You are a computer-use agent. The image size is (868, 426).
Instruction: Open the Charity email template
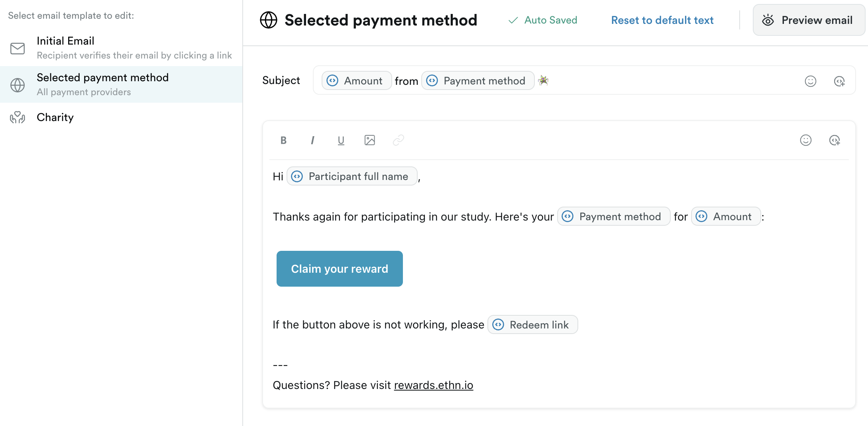pyautogui.click(x=121, y=117)
